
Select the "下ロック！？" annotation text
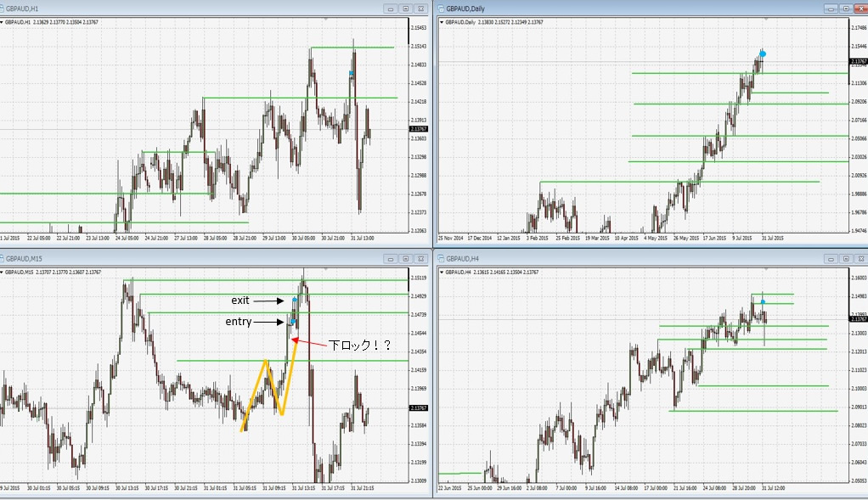tap(358, 345)
